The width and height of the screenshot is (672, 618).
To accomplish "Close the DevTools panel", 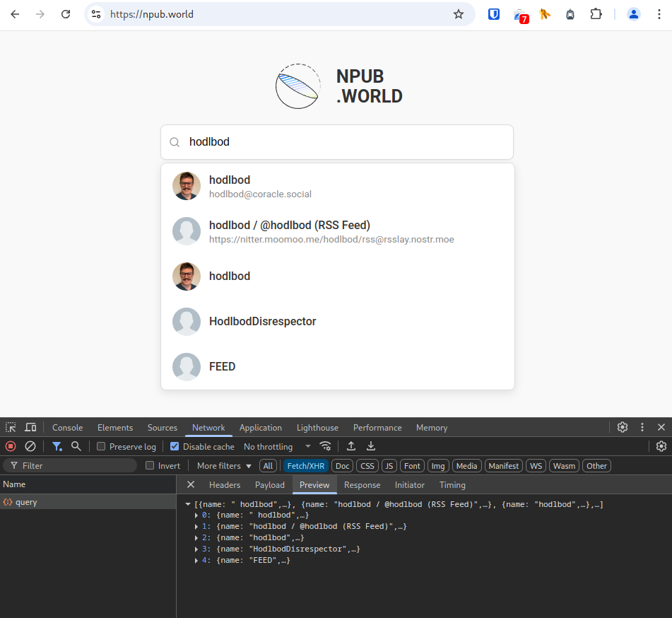I will (x=661, y=427).
